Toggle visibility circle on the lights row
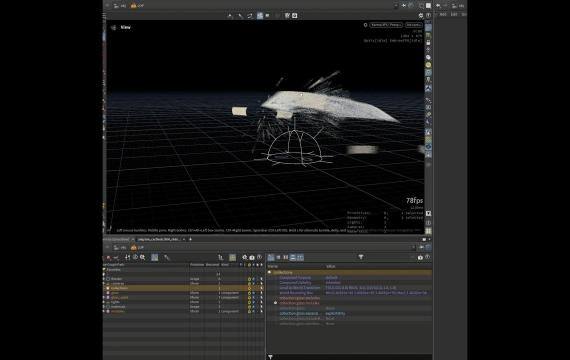The height and width of the screenshot is (360, 570). [249, 302]
